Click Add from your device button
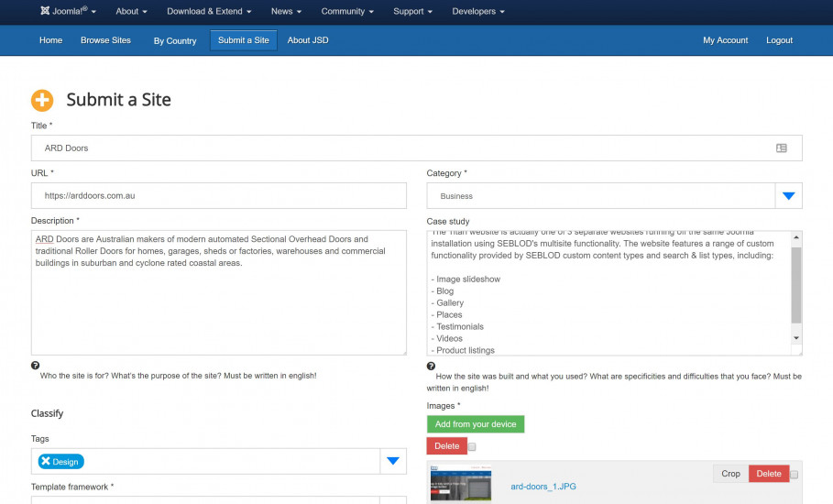 tap(476, 424)
